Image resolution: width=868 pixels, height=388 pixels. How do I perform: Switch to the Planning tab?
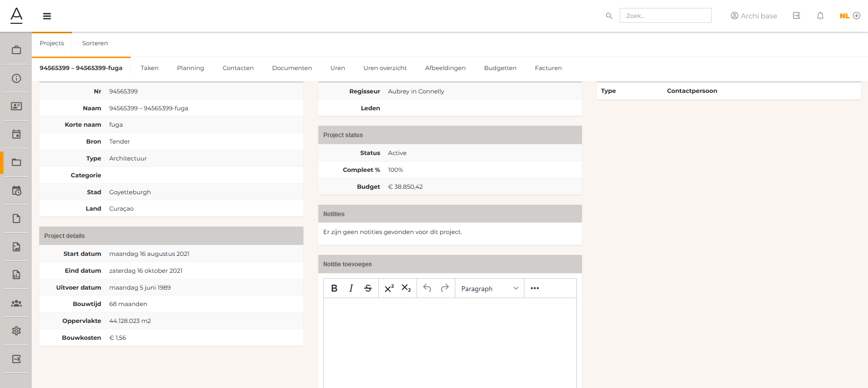point(190,68)
